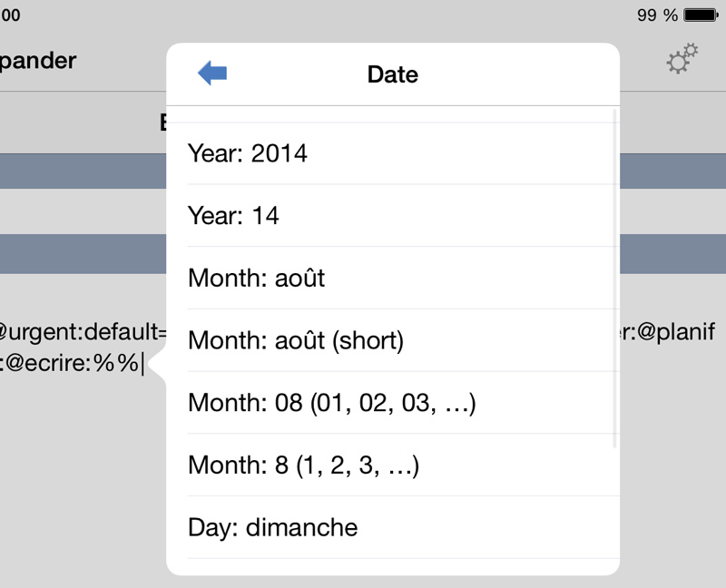726x588 pixels.
Task: Tap the blue back arrow
Action: coord(212,73)
